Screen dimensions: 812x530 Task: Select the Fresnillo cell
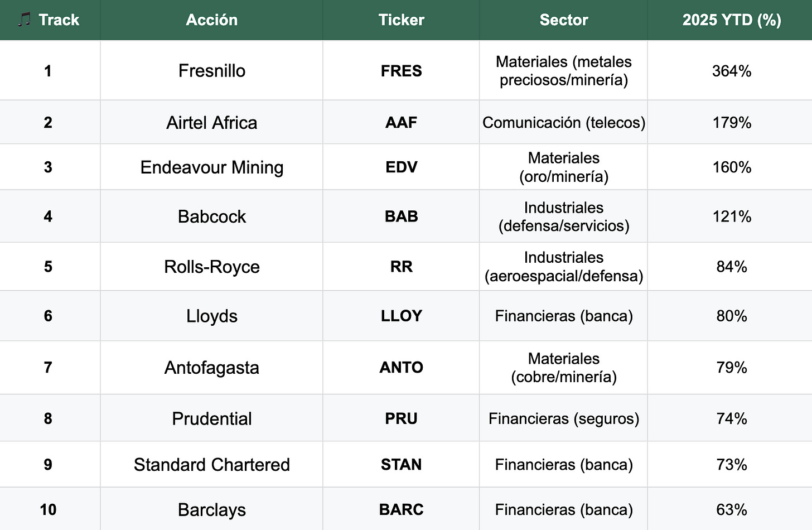click(x=211, y=71)
